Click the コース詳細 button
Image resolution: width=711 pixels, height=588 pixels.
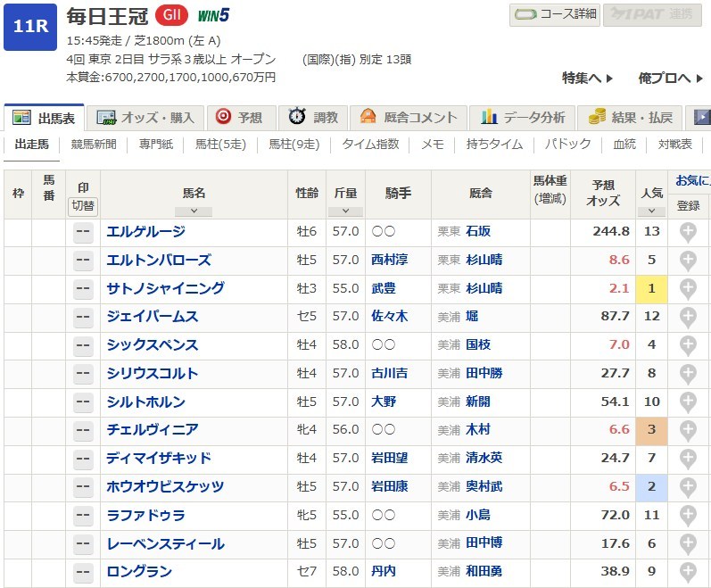pyautogui.click(x=554, y=15)
